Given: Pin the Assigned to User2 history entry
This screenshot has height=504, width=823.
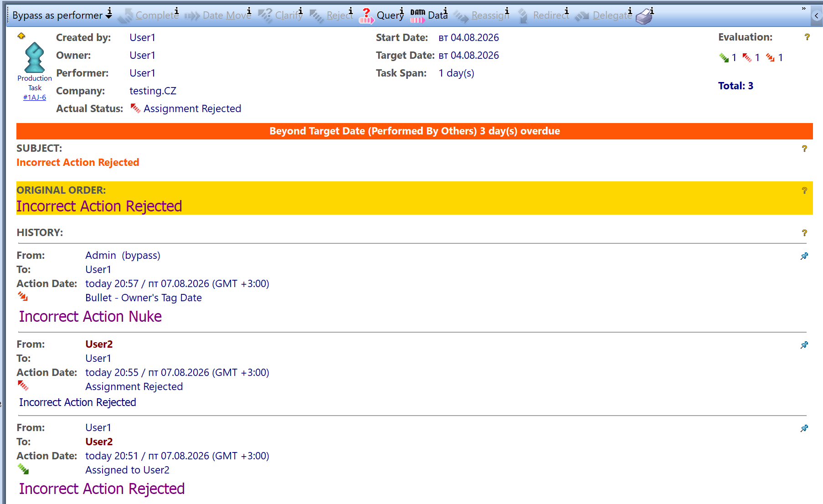Looking at the screenshot, I should coord(804,428).
